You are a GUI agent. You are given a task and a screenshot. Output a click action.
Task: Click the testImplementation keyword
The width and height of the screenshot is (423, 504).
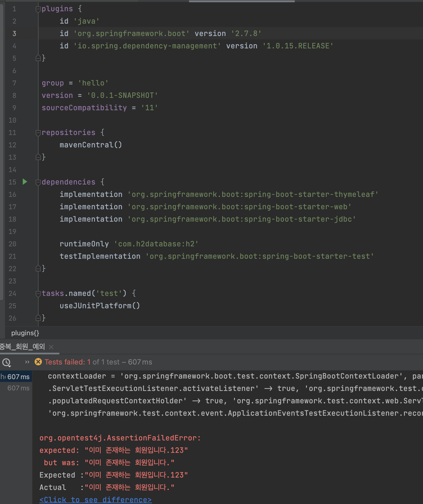point(100,256)
